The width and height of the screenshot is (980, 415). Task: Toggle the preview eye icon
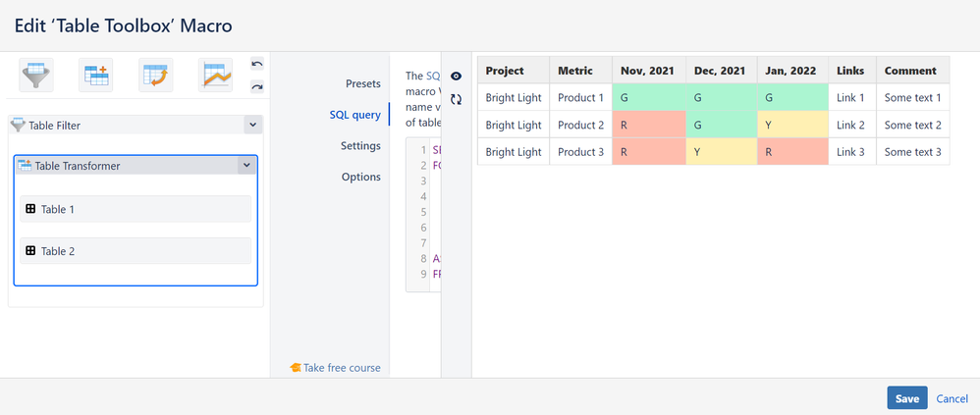(x=456, y=76)
